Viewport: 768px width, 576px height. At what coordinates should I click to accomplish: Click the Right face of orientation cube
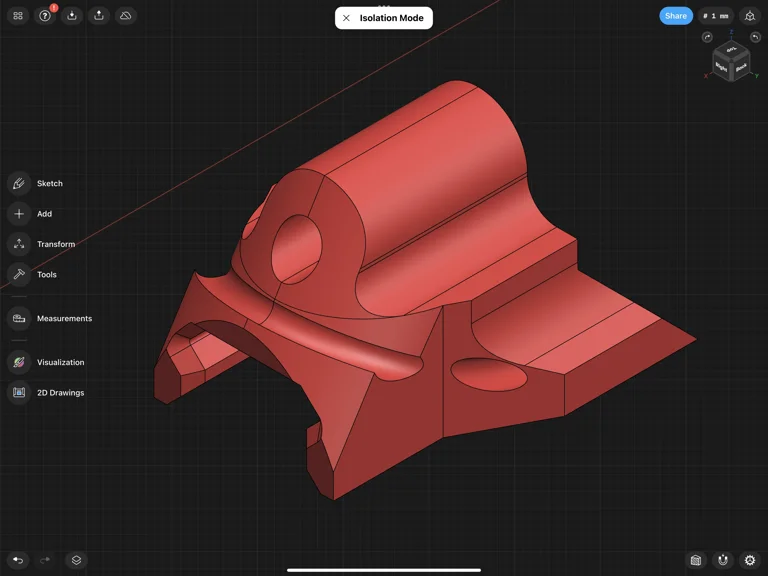click(722, 67)
